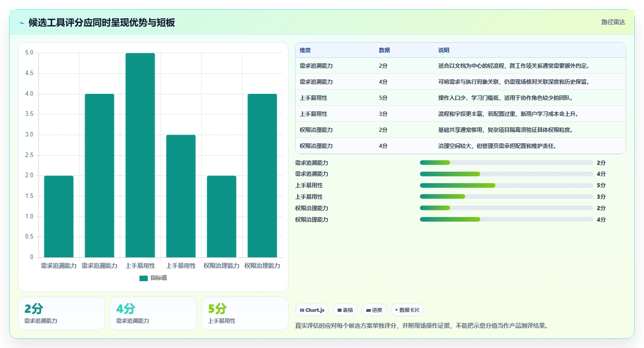Click the lightning icon beside the title
644x348 pixels.
(x=22, y=23)
